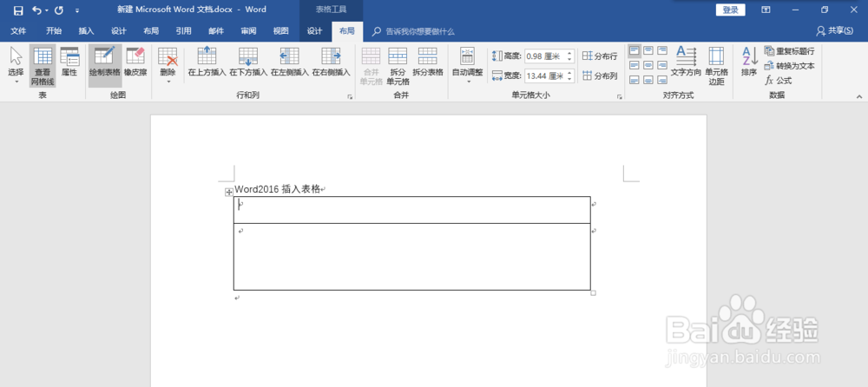
Task: Open the undo history dropdown arrow
Action: (x=47, y=10)
